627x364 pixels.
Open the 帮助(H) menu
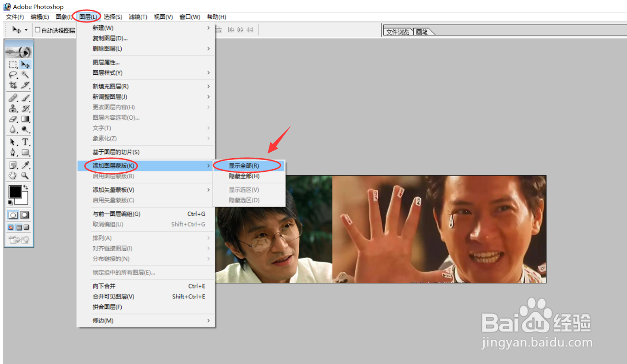(x=217, y=17)
